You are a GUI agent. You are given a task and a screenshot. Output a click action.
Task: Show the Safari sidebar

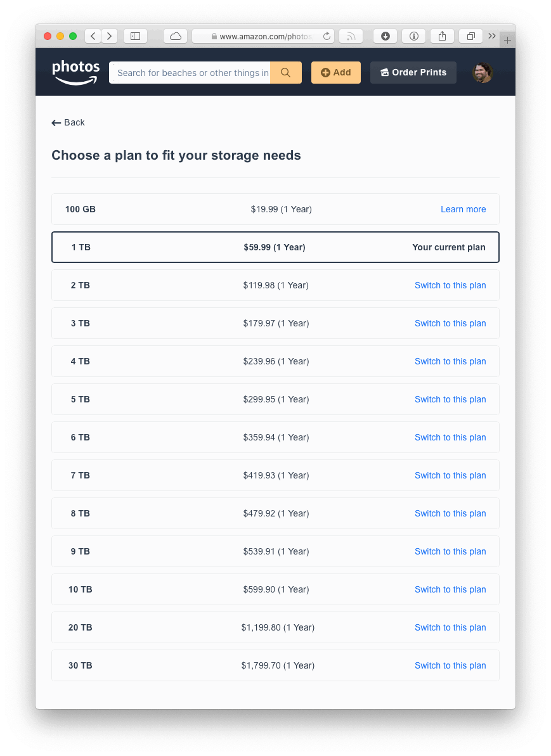pyautogui.click(x=135, y=36)
